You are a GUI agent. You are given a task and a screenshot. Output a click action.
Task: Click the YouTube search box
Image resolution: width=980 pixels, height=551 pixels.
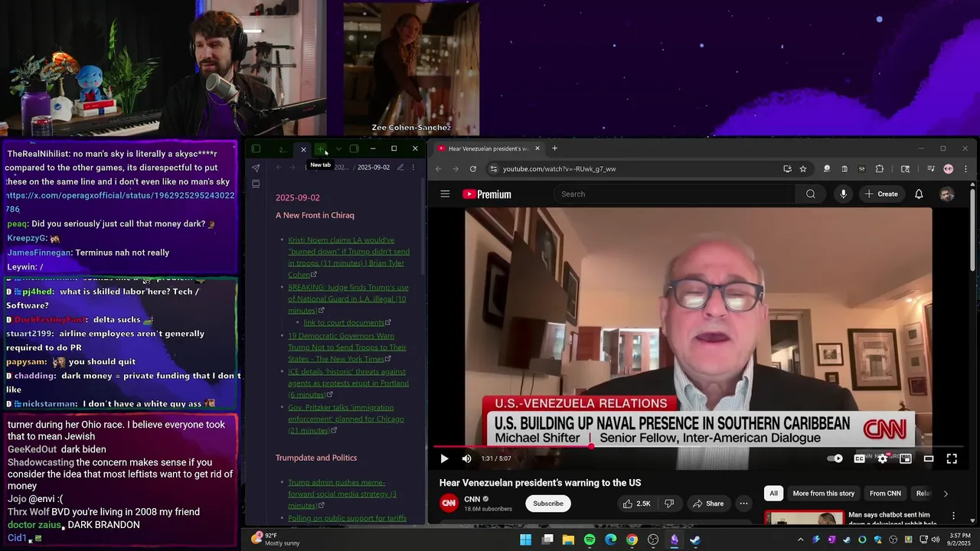coord(675,194)
